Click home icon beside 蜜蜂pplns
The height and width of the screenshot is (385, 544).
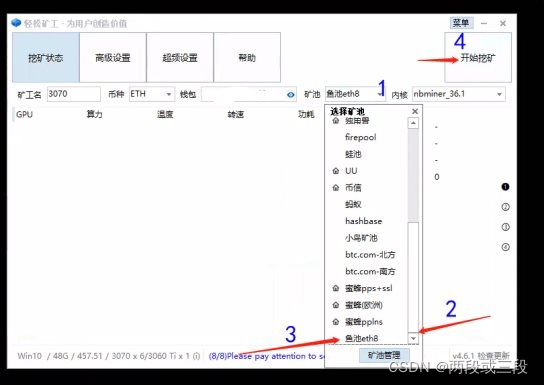point(335,322)
